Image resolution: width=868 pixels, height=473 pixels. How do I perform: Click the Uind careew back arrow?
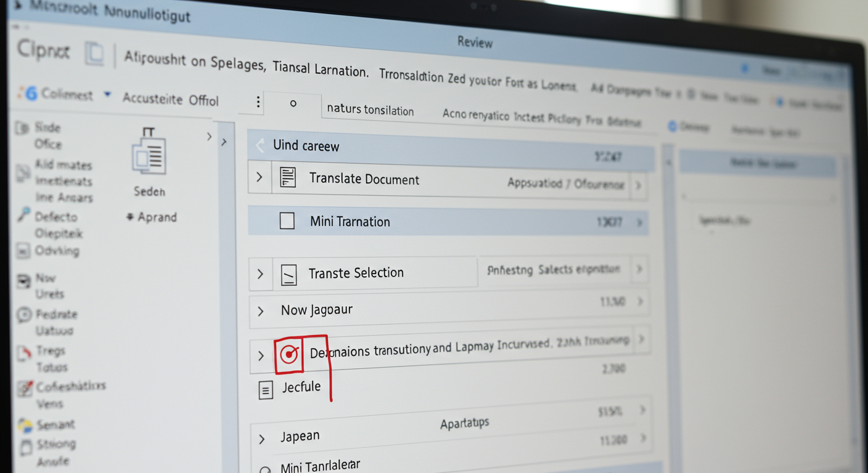260,145
